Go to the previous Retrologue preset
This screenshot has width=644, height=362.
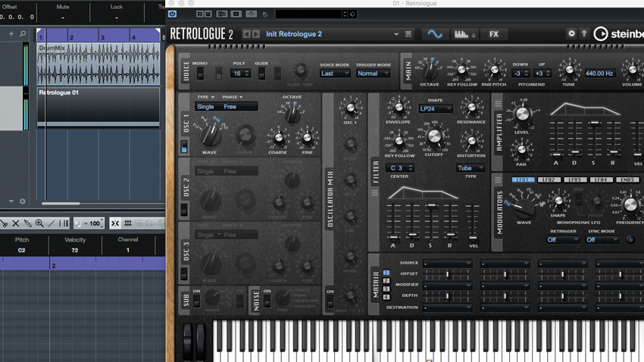[x=246, y=34]
